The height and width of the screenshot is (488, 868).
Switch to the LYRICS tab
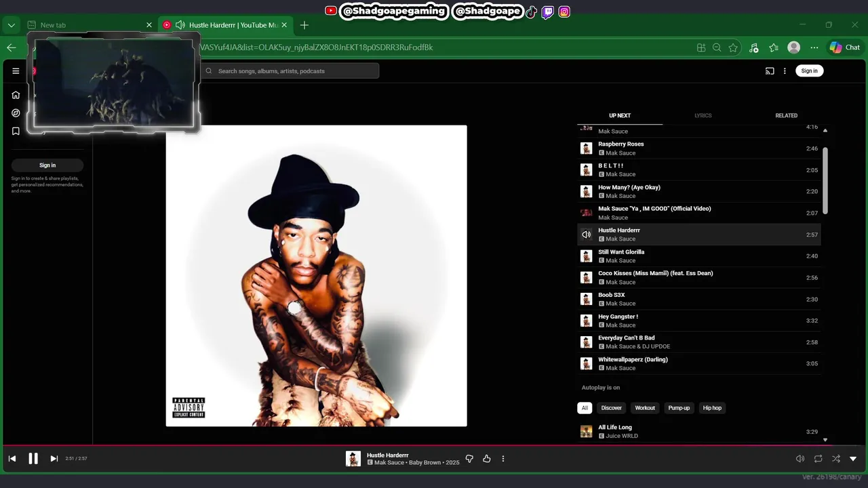coord(703,115)
